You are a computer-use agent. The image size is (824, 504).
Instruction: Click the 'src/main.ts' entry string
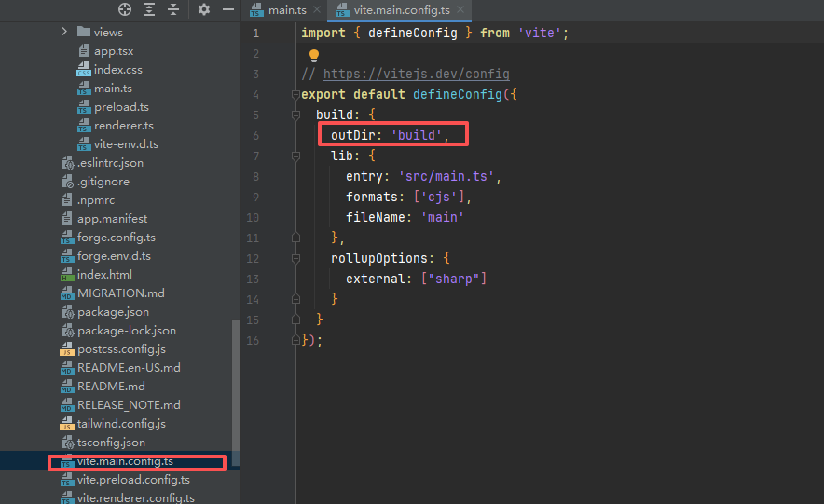click(446, 176)
